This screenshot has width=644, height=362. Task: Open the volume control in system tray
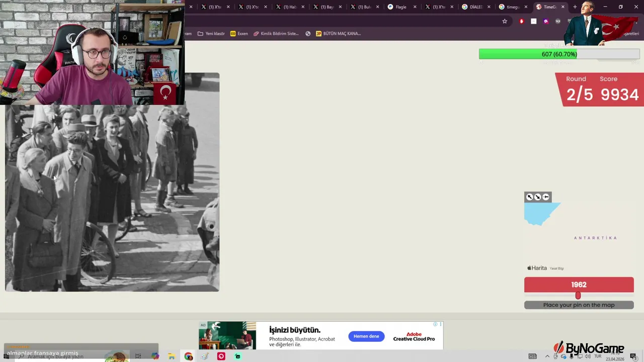[587, 356]
